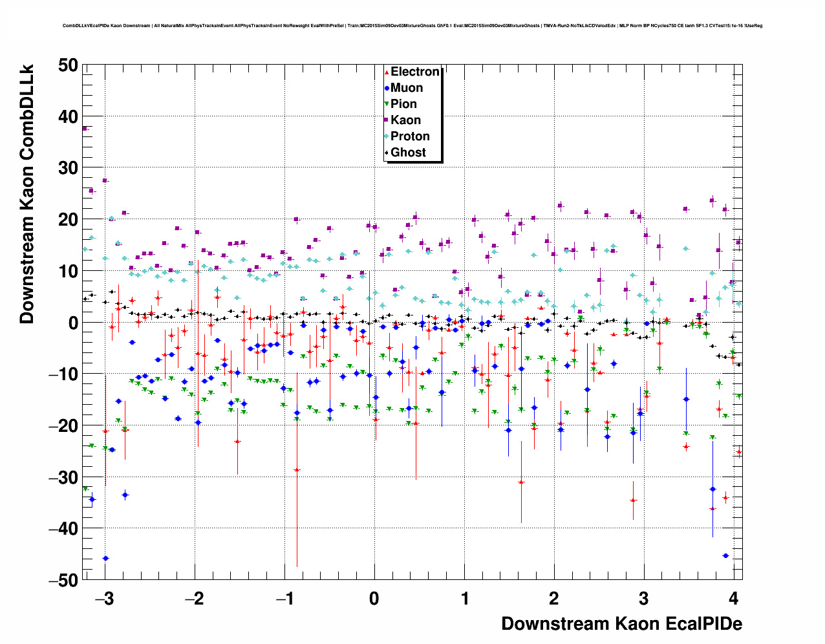Click the y-axis tick label −50
This screenshot has height=644, width=825.
point(63,580)
